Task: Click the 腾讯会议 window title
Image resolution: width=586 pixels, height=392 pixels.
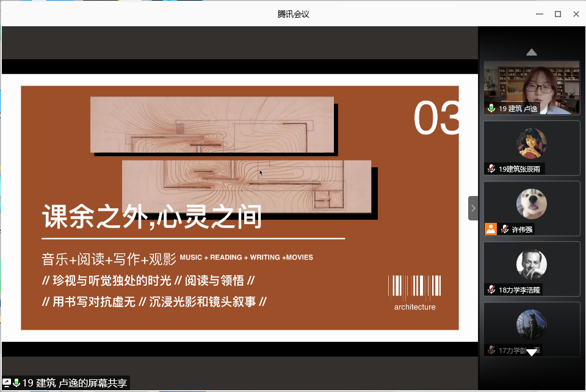Action: 293,14
